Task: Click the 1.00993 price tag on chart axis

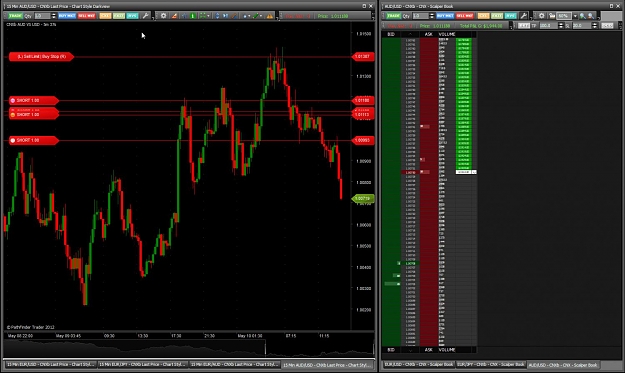Action: pyautogui.click(x=363, y=140)
